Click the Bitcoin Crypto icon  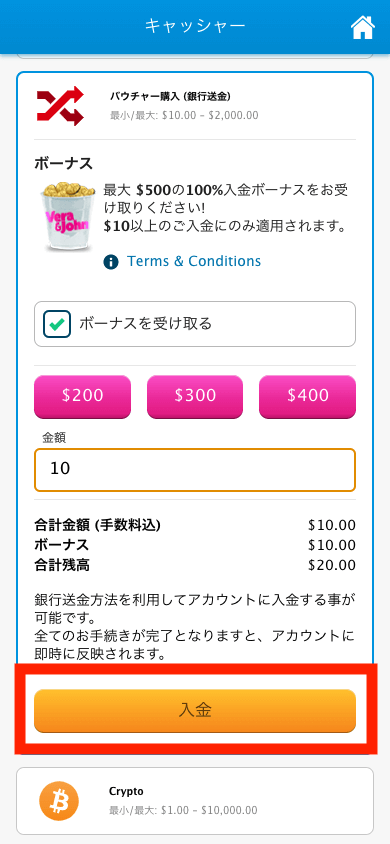click(59, 801)
